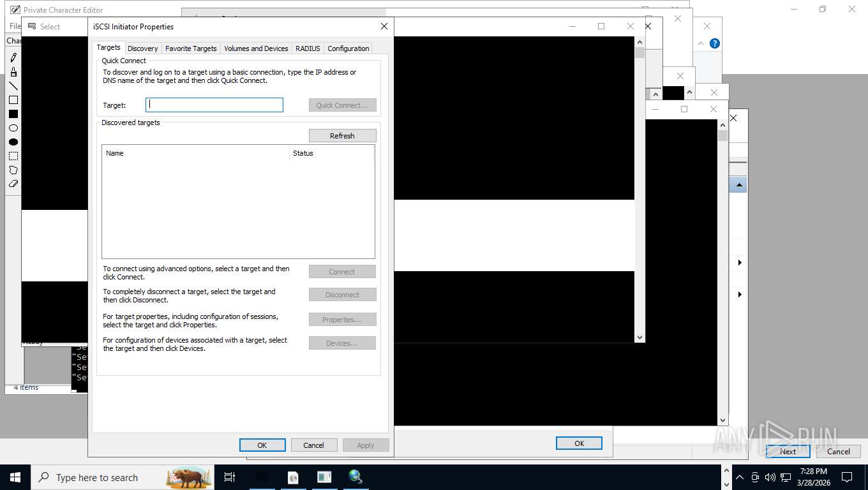Click the blue Help question mark icon
Viewport: 868px width, 490px height.
tap(715, 43)
